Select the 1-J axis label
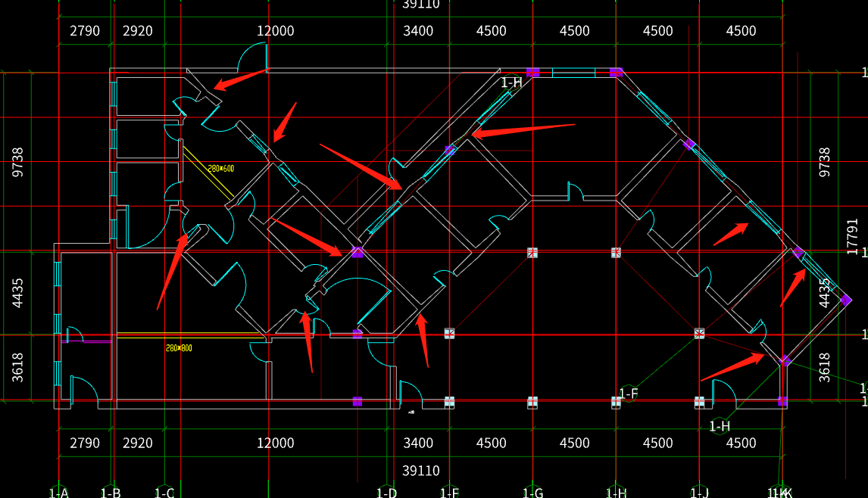The image size is (868, 498). pyautogui.click(x=700, y=493)
